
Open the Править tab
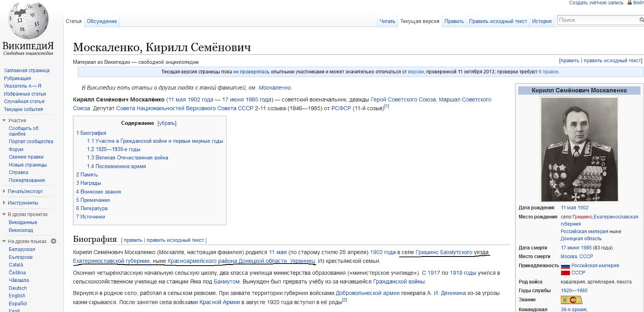tap(454, 21)
